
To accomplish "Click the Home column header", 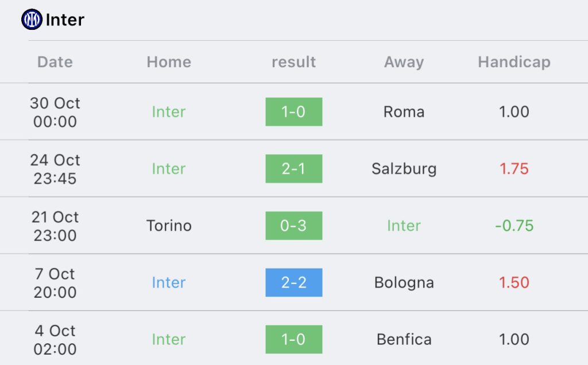I will click(169, 62).
